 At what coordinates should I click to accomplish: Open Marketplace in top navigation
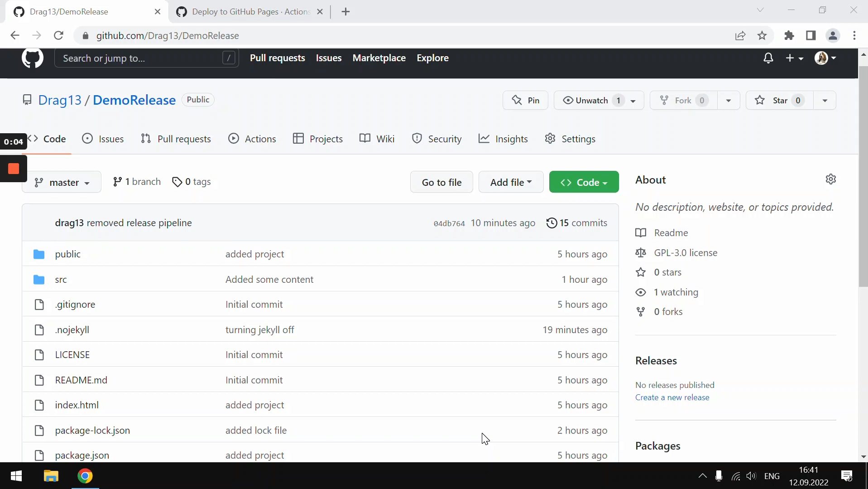[x=379, y=58]
